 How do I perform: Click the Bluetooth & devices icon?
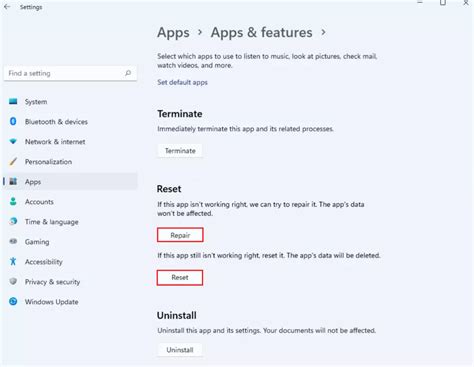tap(13, 121)
